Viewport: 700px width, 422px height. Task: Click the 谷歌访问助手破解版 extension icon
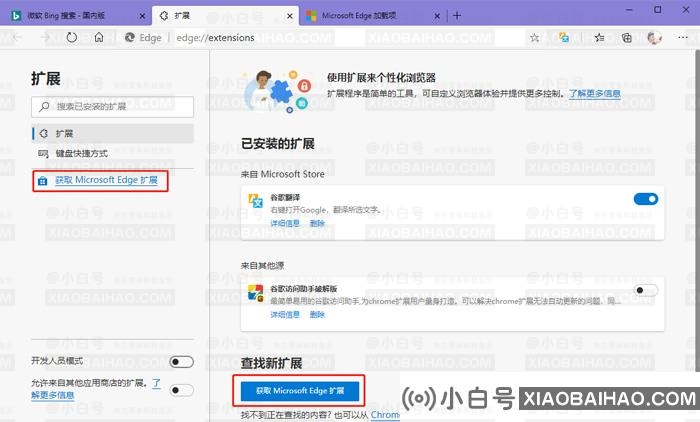click(256, 293)
